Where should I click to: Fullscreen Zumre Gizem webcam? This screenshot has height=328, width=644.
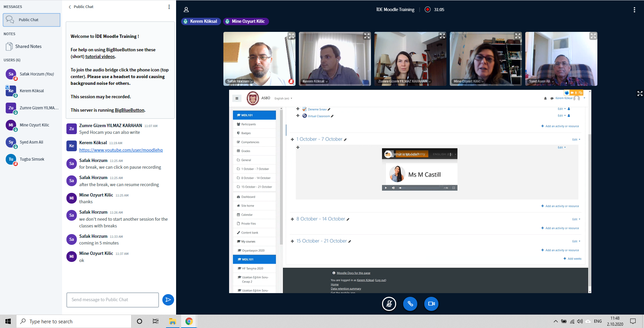pyautogui.click(x=442, y=36)
